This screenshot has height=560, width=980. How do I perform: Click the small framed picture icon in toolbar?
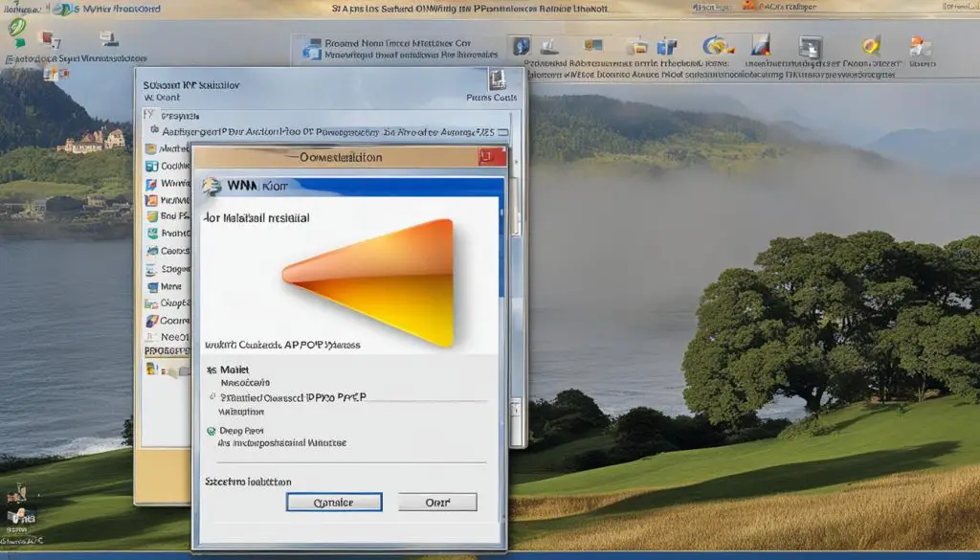pos(593,44)
